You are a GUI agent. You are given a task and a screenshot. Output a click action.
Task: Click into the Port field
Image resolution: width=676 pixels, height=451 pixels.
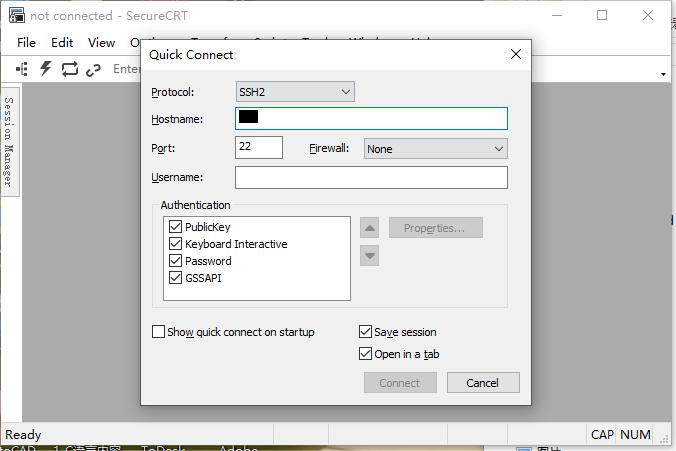tap(259, 147)
